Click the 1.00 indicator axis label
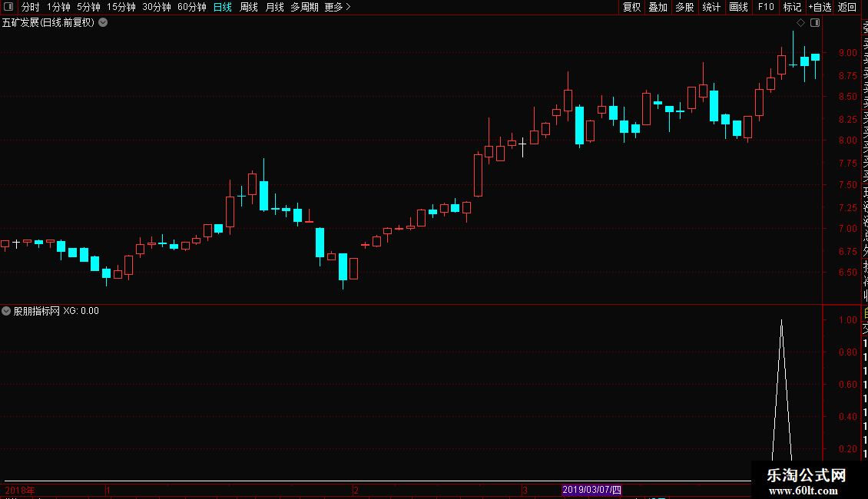Image resolution: width=868 pixels, height=499 pixels. [847, 320]
